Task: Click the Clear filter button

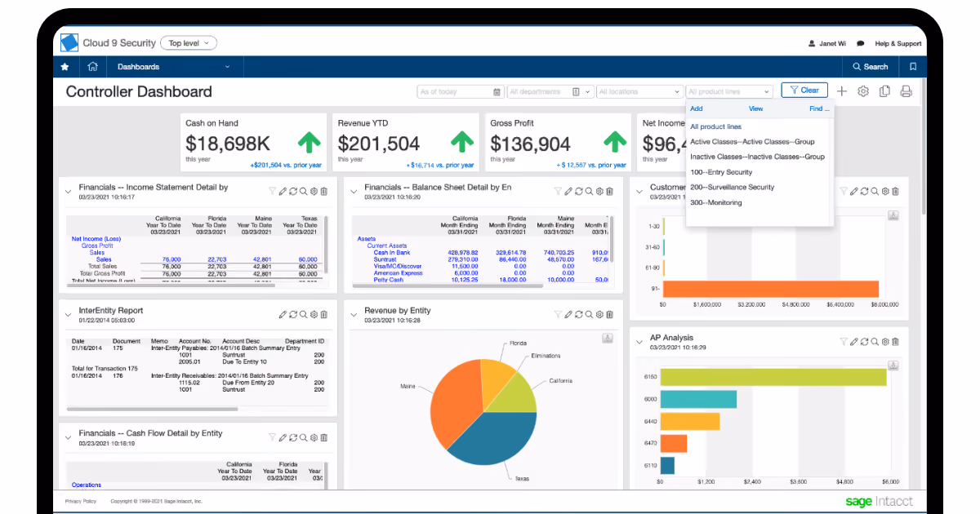Action: (x=804, y=91)
